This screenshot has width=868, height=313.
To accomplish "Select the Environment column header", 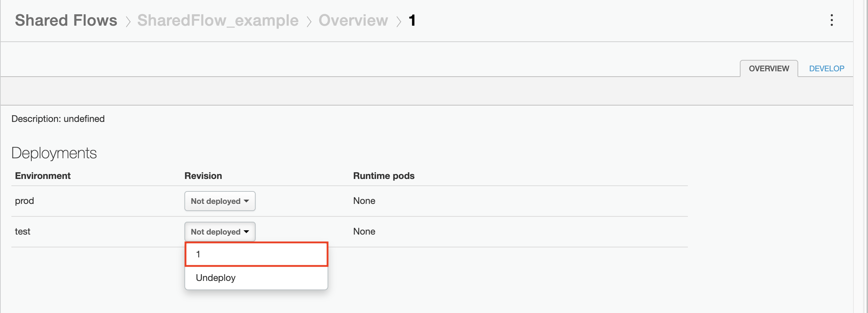I will coord(42,175).
